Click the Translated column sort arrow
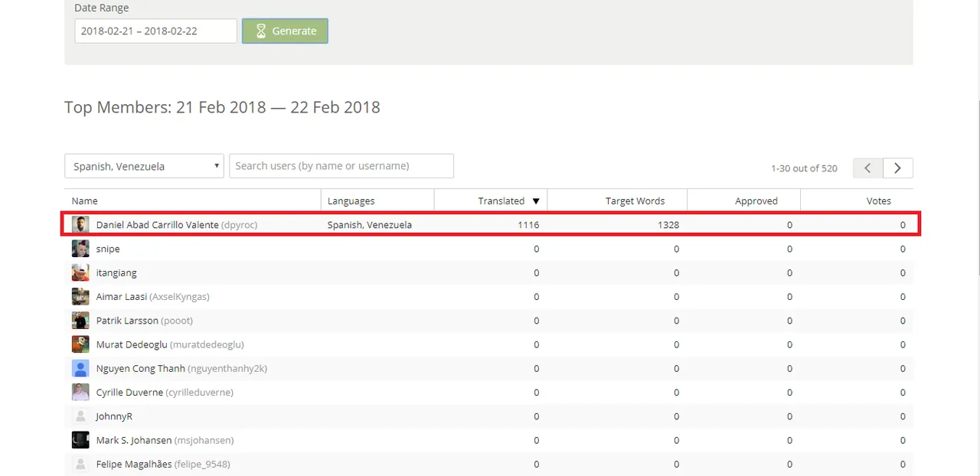 [536, 201]
